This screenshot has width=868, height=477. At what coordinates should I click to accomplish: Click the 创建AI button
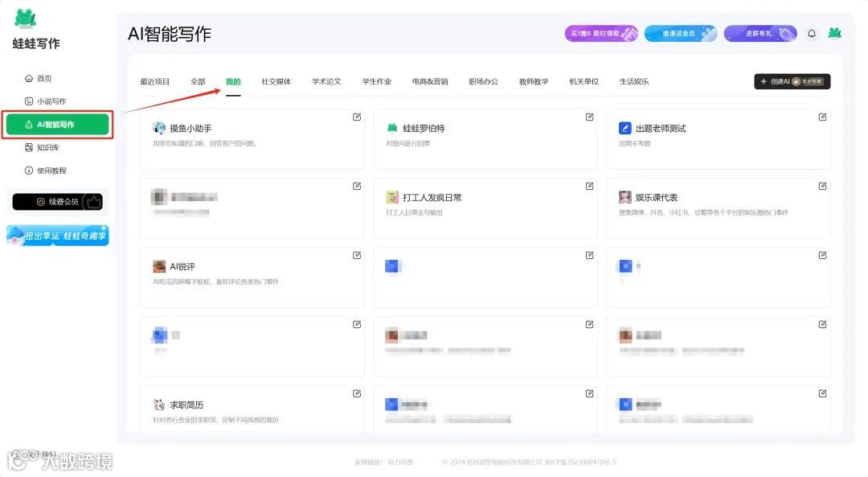pos(792,81)
